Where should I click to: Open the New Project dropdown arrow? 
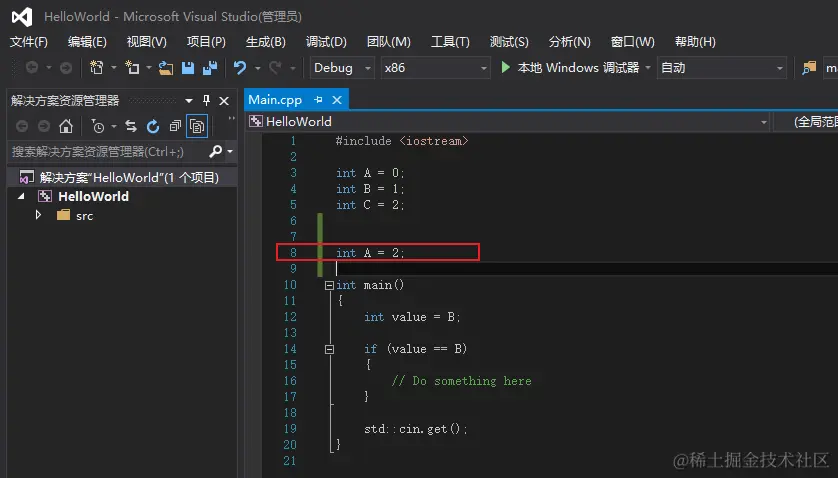(113, 68)
